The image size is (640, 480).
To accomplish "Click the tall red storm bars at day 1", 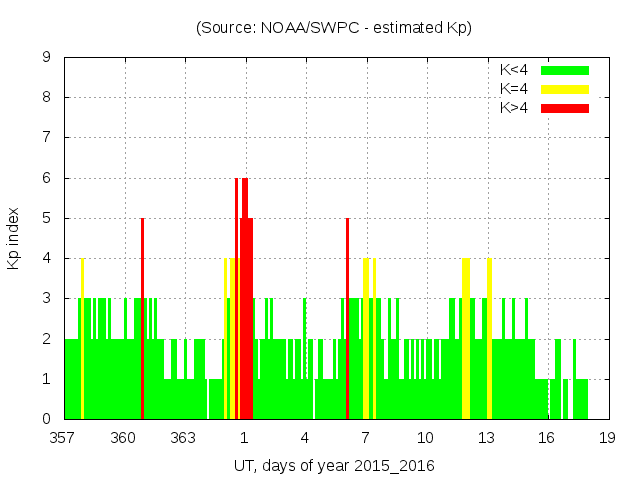I will (245, 300).
